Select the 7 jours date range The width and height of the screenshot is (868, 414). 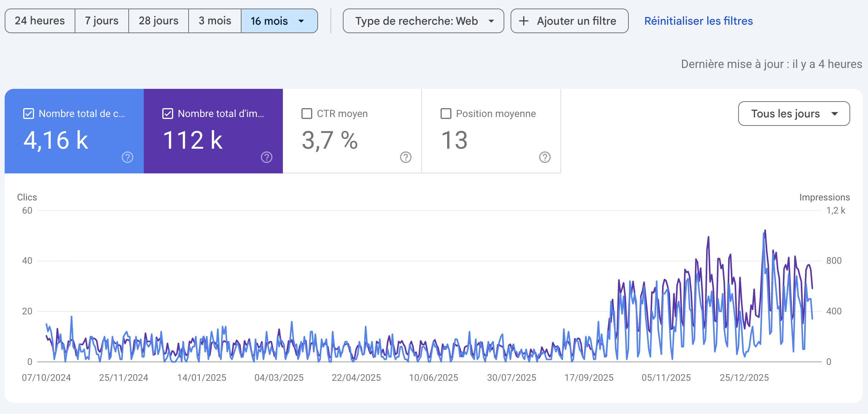coord(102,21)
